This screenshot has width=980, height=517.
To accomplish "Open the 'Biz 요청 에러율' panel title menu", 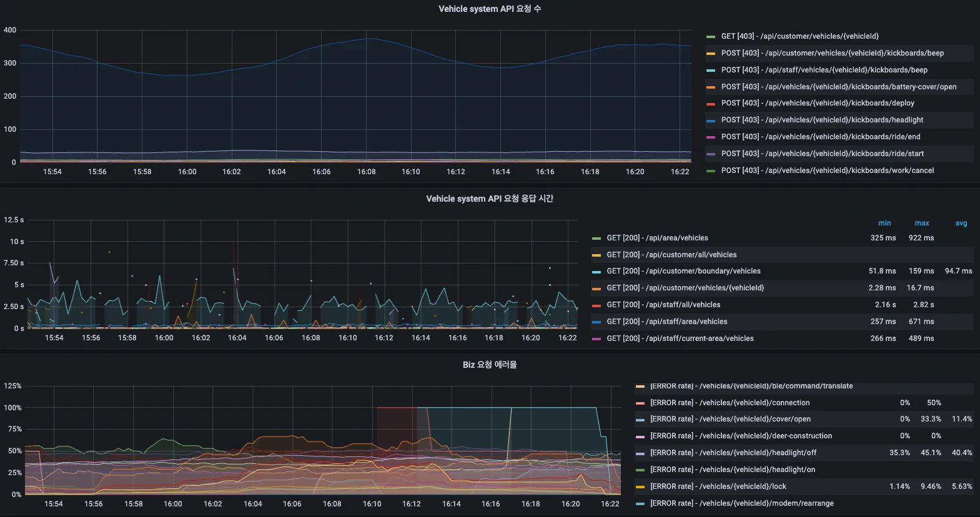I will [490, 365].
